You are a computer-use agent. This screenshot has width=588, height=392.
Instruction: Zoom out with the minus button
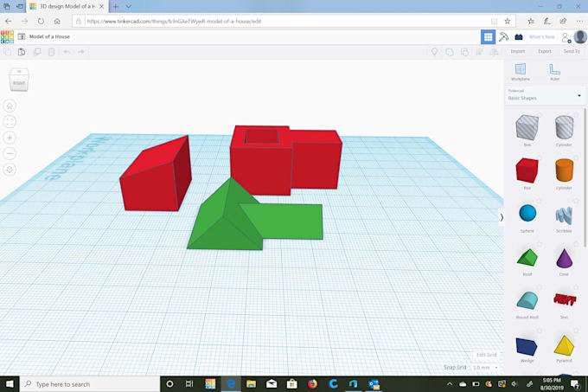click(x=10, y=153)
